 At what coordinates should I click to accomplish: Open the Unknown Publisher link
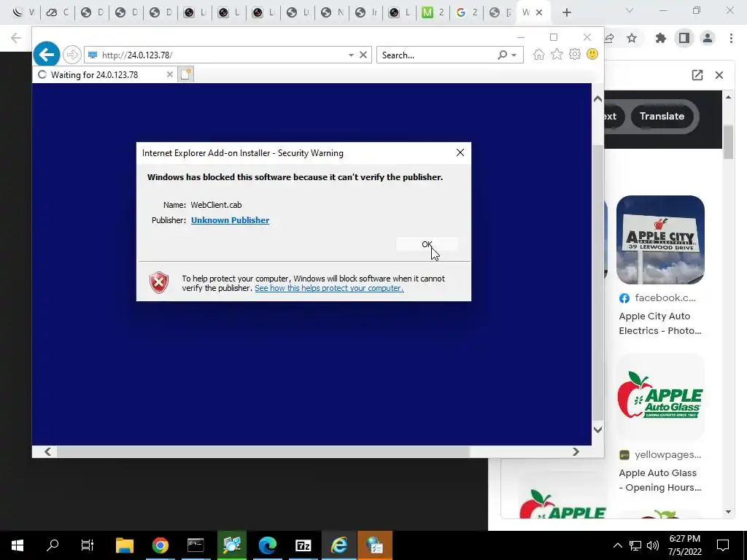230,220
